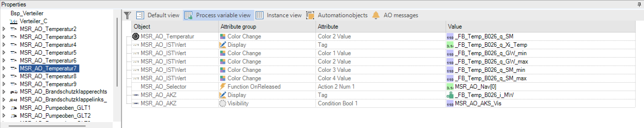The image size is (644, 128).
Task: Click Color Change icon for Color 4 Value
Action: 222,78
